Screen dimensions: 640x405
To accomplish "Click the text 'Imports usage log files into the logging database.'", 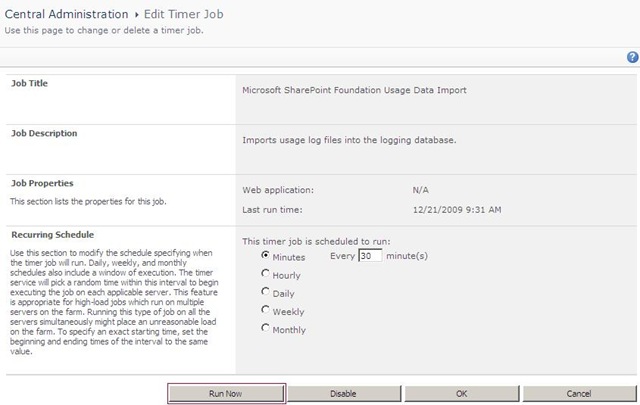I will click(349, 140).
